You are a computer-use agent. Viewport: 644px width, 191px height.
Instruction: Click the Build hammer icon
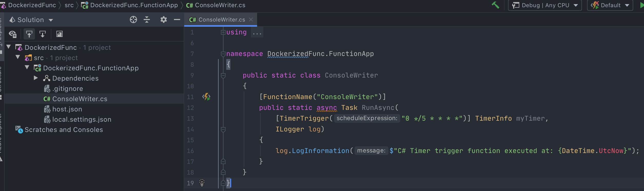tap(495, 5)
